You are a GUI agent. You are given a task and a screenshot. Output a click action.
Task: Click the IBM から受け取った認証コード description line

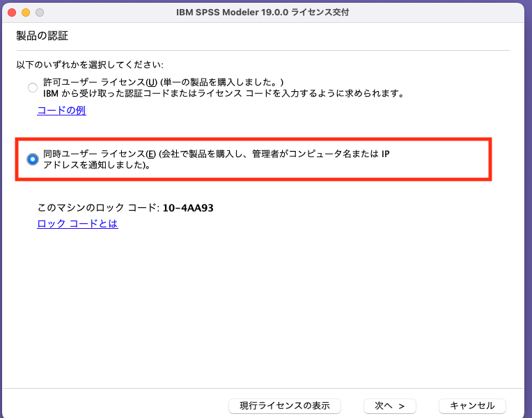point(224,93)
